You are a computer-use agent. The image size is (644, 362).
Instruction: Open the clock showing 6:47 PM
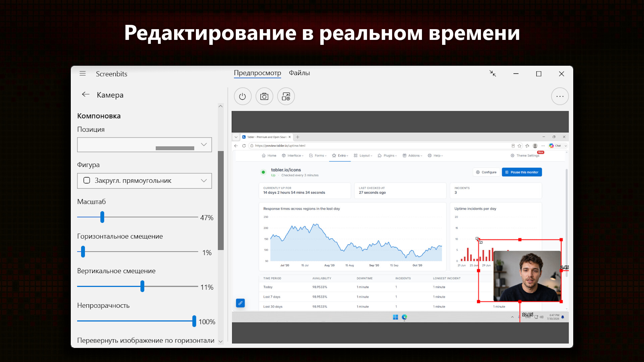553,317
